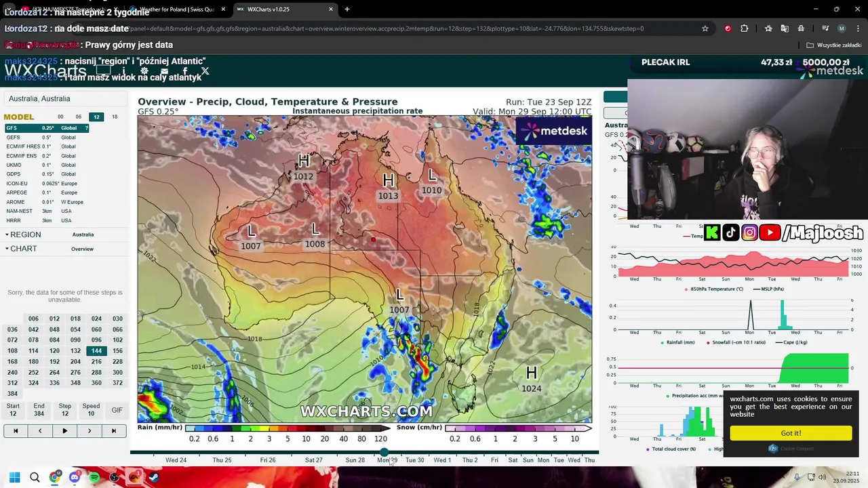Select the UKMO model
This screenshot has width=868, height=488.
[x=47, y=165]
